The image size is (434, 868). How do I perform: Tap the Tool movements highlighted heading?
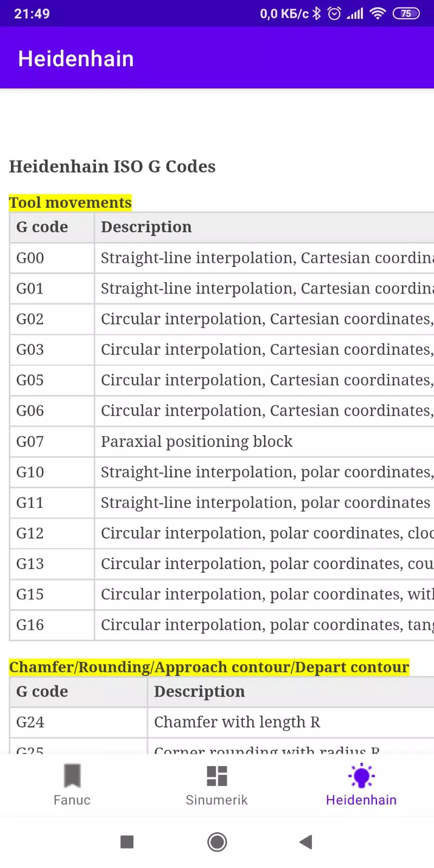[71, 202]
